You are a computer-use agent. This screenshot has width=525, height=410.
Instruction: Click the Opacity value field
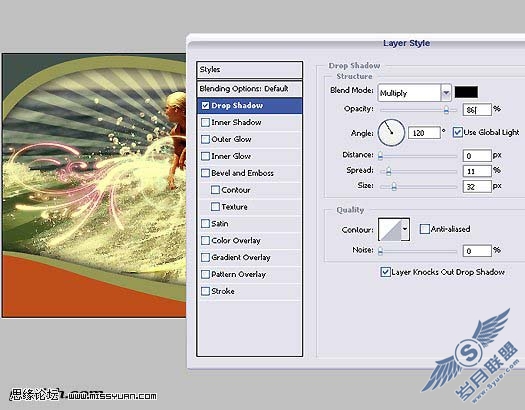477,109
